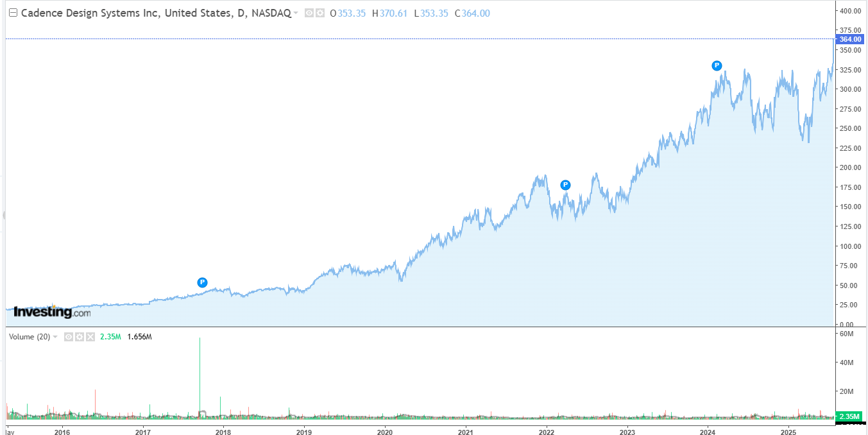Expand the Volume (20) indicator dropdown arrow
The image size is (868, 435).
point(56,337)
